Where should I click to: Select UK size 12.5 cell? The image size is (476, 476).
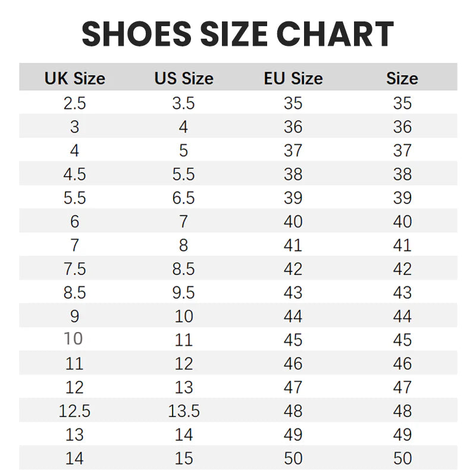[x=75, y=411]
